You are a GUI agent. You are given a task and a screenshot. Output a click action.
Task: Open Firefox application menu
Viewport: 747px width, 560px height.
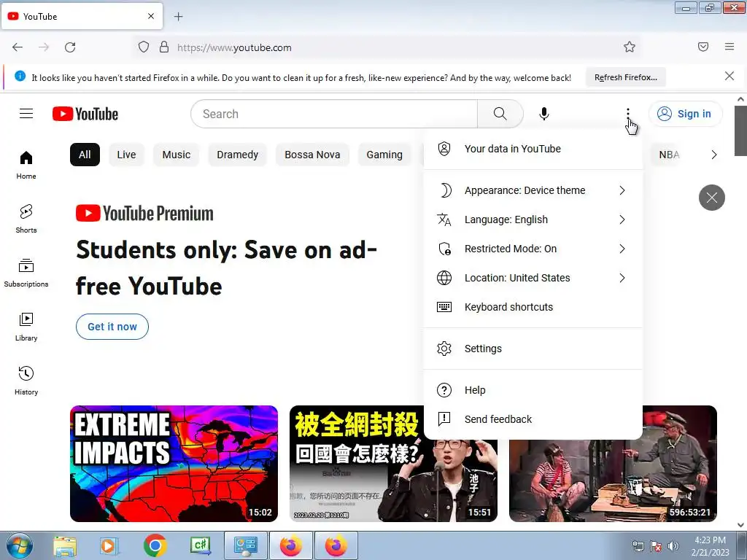tap(729, 47)
